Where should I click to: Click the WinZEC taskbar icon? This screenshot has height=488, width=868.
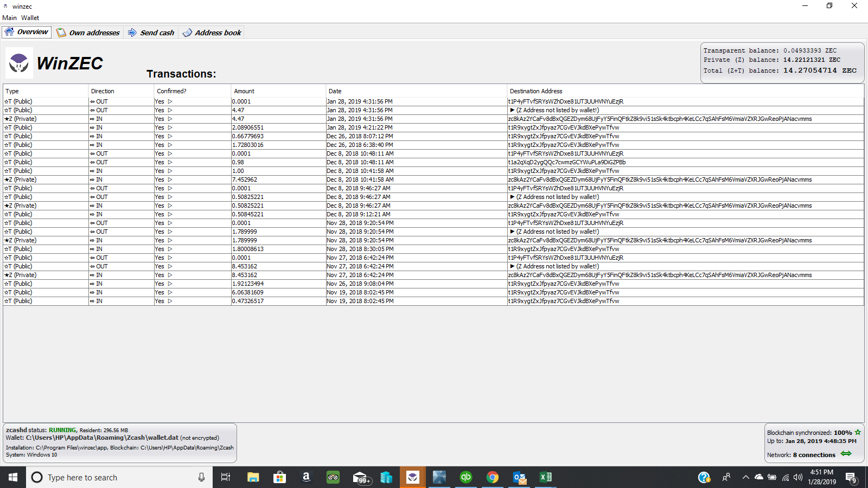[413, 477]
